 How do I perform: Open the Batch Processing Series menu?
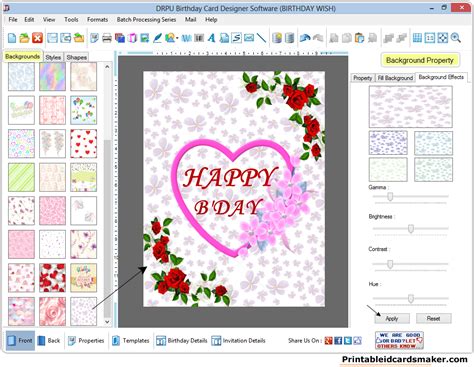click(146, 20)
